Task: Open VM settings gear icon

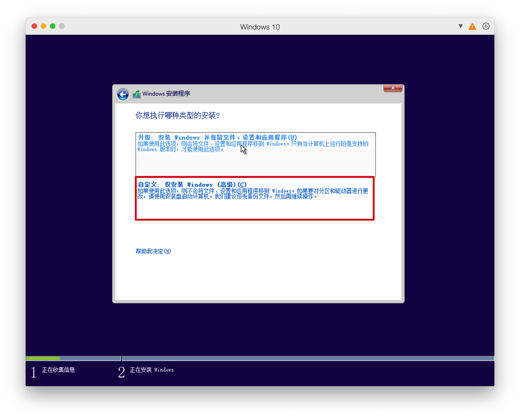Action: [x=486, y=26]
